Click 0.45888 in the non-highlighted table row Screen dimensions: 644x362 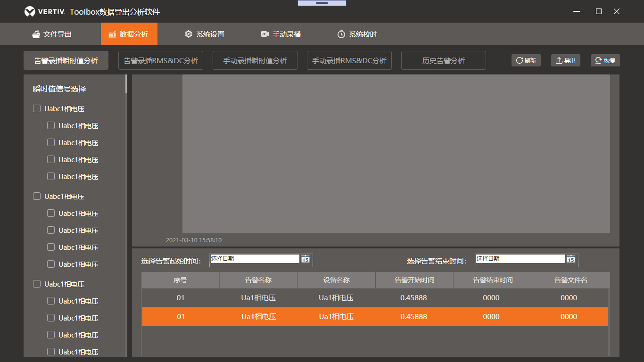(413, 298)
